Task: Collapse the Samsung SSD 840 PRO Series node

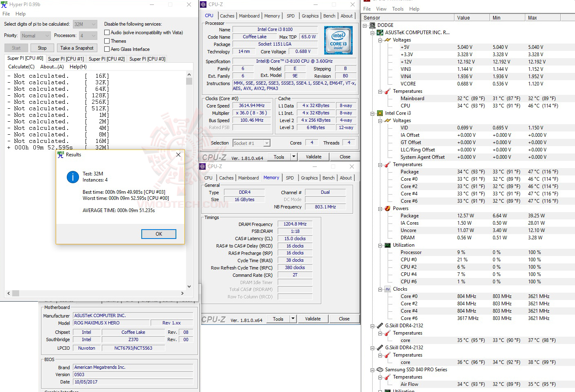Action: (x=373, y=370)
